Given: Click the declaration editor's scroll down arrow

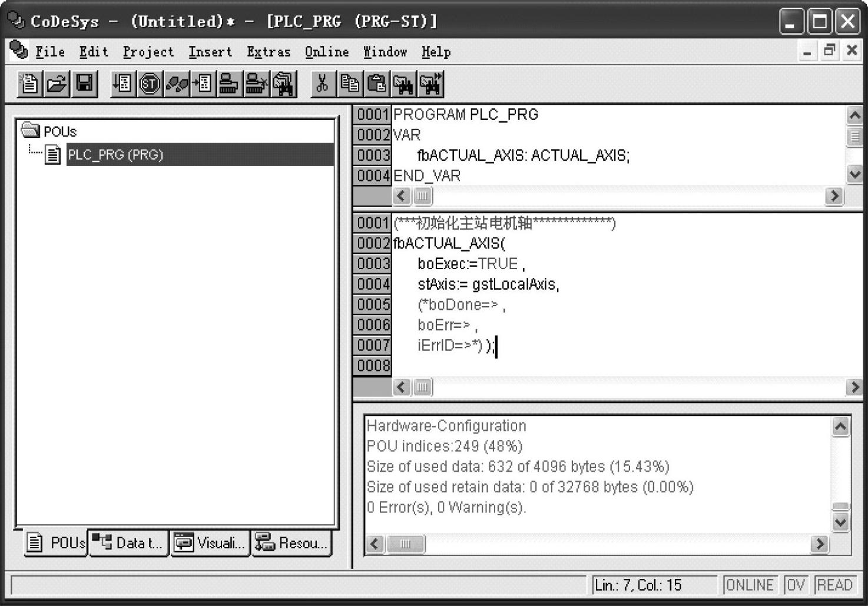Looking at the screenshot, I should point(854,174).
